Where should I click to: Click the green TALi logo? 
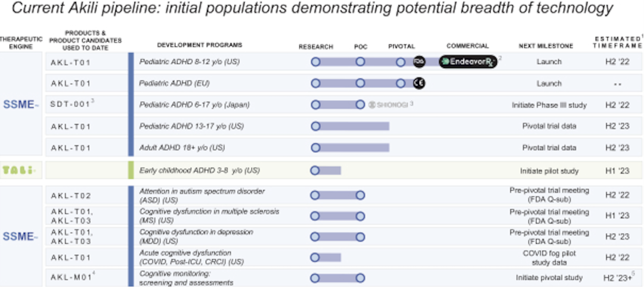(18, 170)
